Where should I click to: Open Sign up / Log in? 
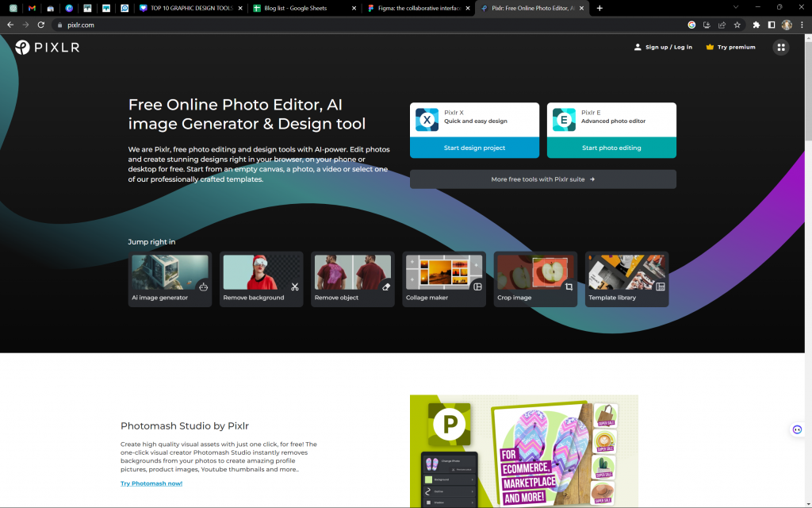663,48
